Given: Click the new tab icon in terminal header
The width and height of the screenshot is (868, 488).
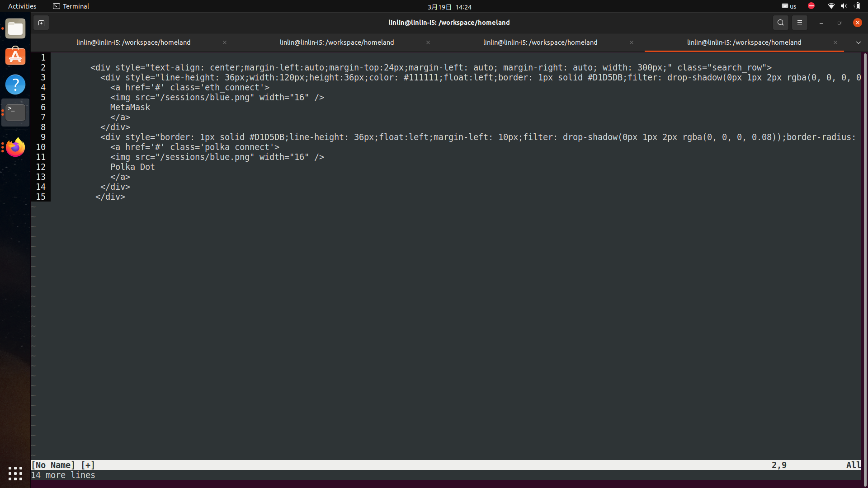Looking at the screenshot, I should (x=41, y=23).
